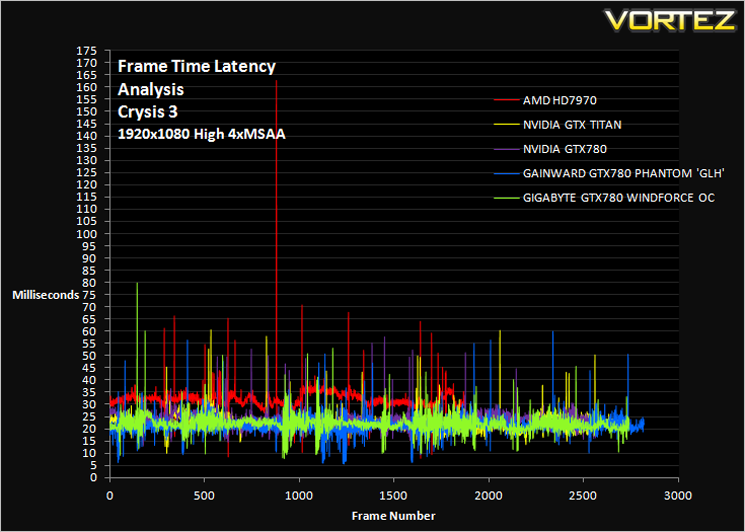Viewport: 745px width, 532px height.
Task: Click the VORTEZ logo
Action: (x=670, y=19)
